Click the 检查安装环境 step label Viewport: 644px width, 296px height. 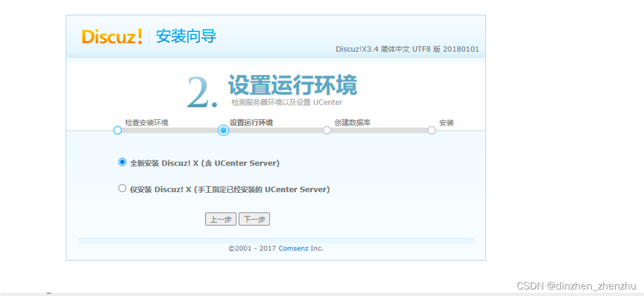(147, 122)
